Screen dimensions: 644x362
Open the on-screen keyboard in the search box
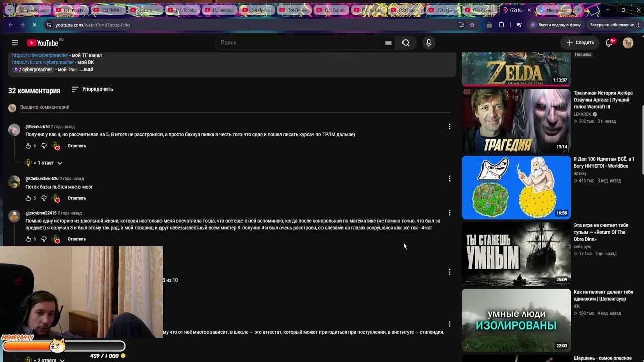click(x=388, y=43)
